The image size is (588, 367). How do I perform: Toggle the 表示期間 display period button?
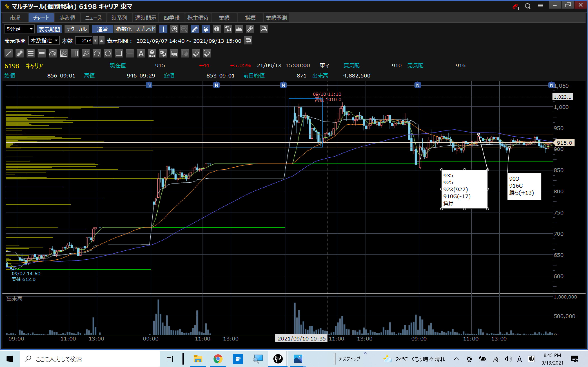(49, 29)
